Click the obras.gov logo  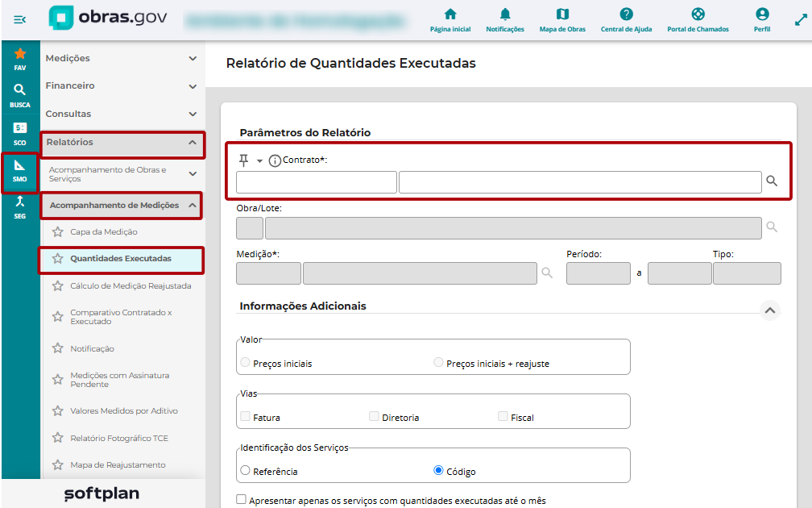click(108, 18)
